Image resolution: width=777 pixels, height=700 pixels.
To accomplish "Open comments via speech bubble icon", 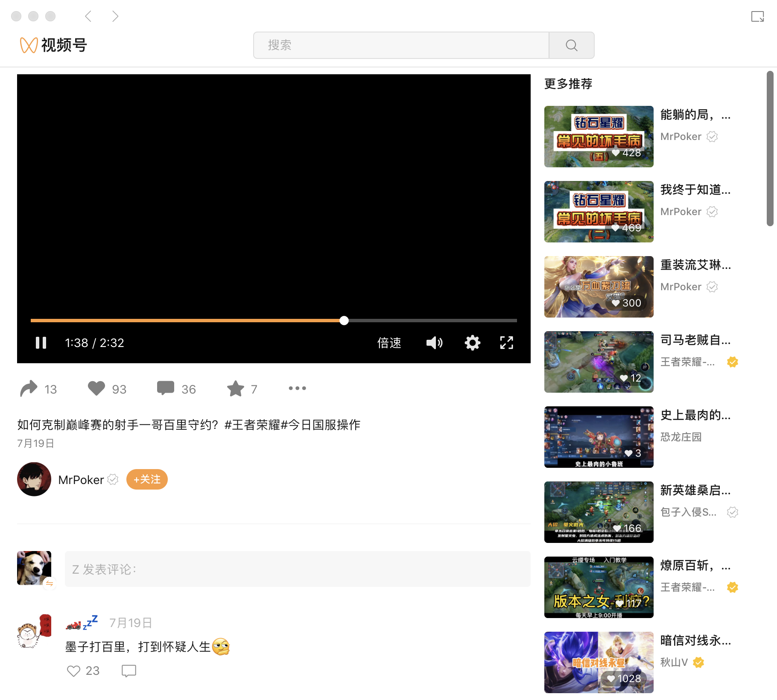I will [x=166, y=388].
